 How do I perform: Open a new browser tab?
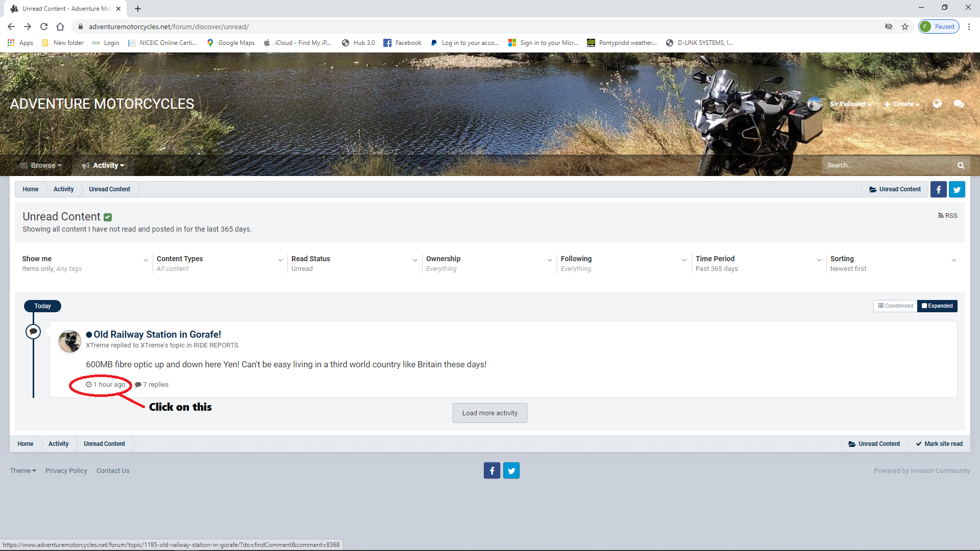(138, 9)
